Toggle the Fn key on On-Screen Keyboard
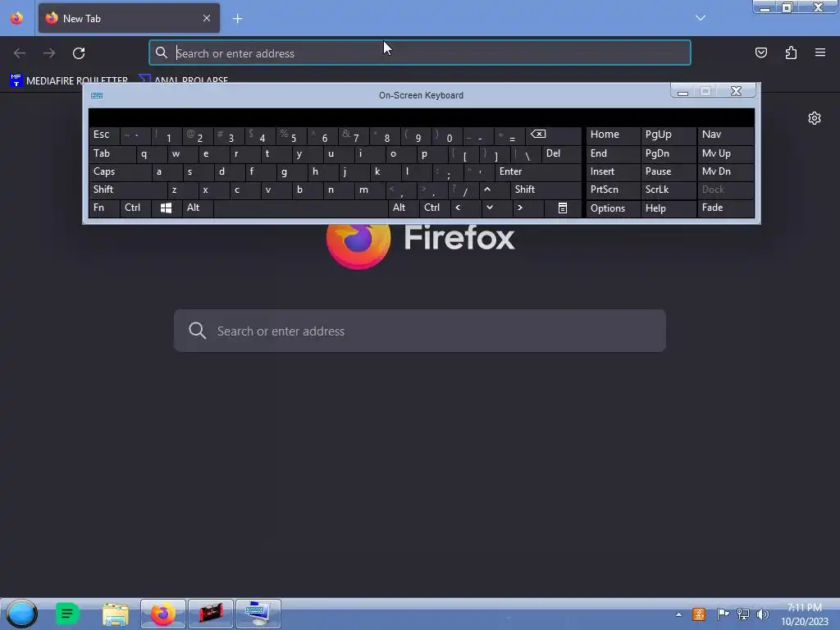The width and height of the screenshot is (840, 630). tap(104, 208)
